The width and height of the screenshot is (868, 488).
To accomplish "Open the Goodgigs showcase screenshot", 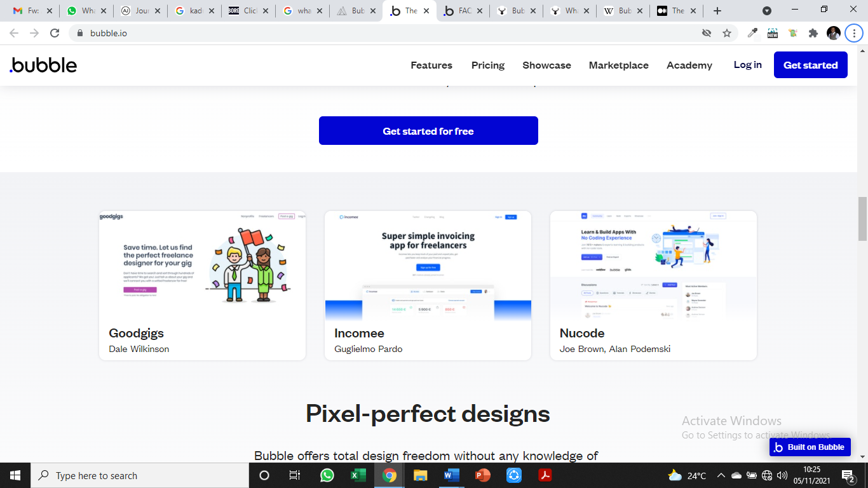I will click(202, 265).
